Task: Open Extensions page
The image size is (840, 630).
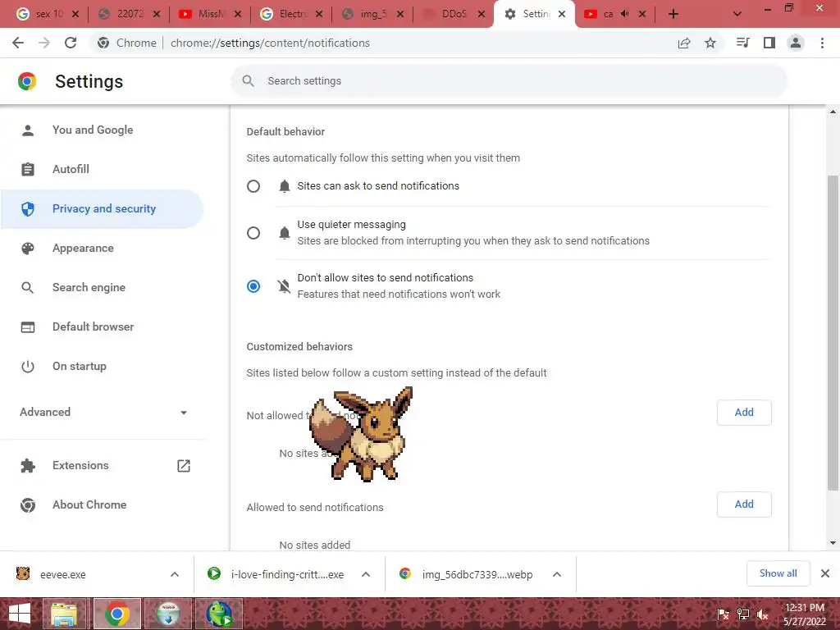Action: 80,466
